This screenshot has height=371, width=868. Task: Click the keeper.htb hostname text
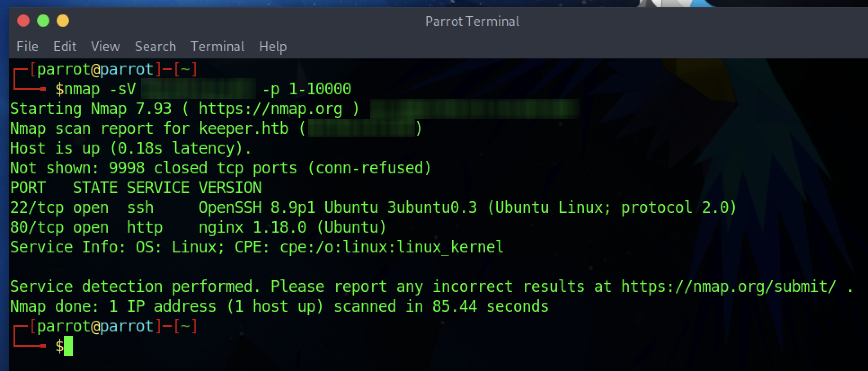[244, 128]
